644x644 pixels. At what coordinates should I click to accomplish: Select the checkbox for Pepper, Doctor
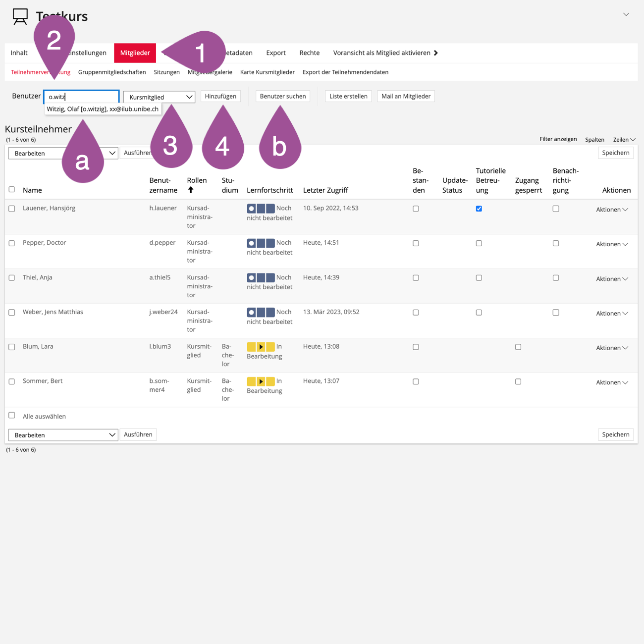click(12, 243)
